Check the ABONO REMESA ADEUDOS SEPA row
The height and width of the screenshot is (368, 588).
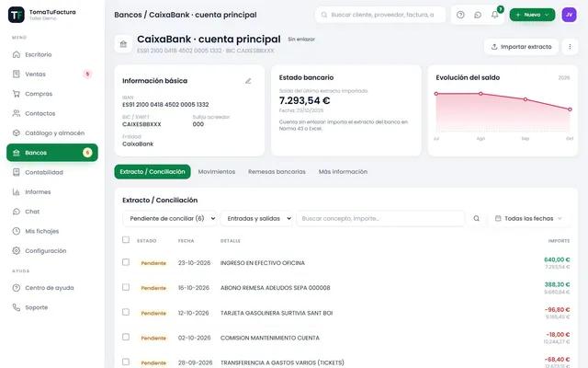(x=126, y=287)
